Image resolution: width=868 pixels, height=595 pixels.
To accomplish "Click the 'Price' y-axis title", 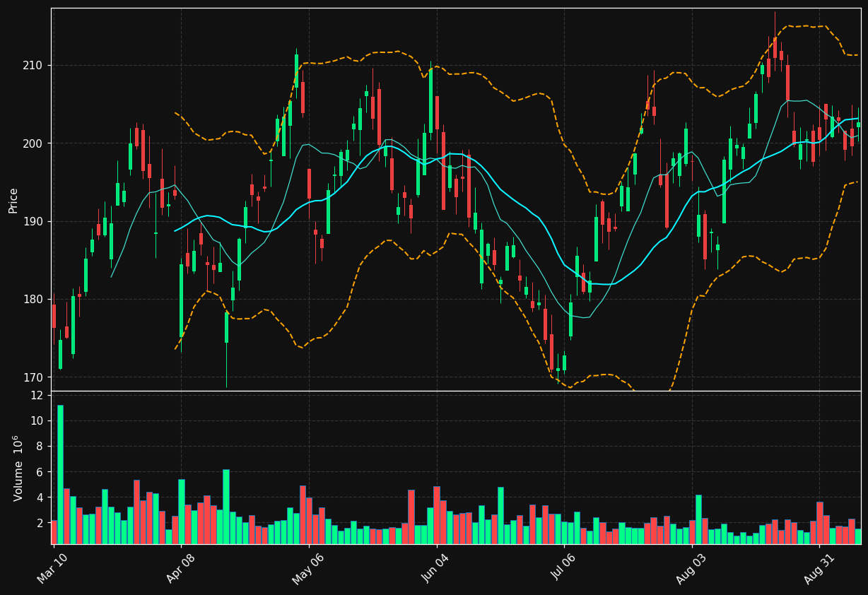I will click(x=13, y=200).
